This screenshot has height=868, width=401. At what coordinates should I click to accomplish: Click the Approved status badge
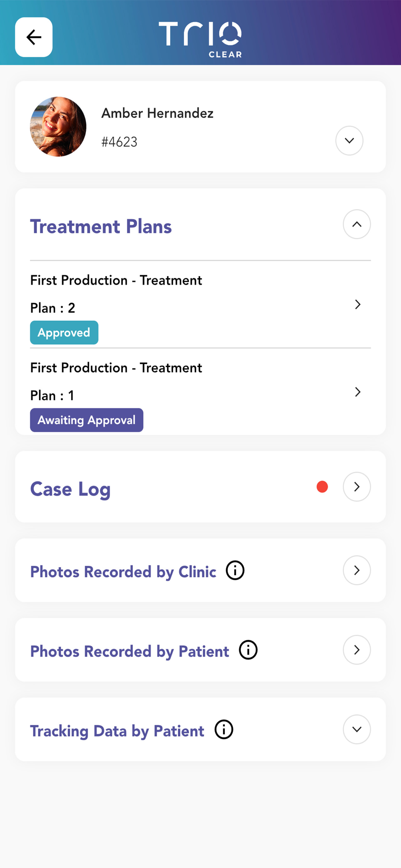64,333
